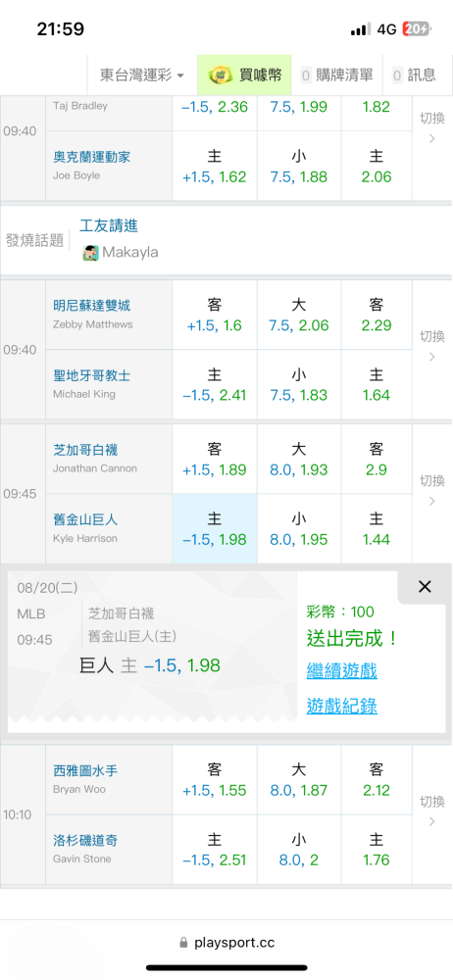Viewport: 453px width, 980px height.
Task: Click the lock icon beside playsport.cc
Action: click(183, 943)
